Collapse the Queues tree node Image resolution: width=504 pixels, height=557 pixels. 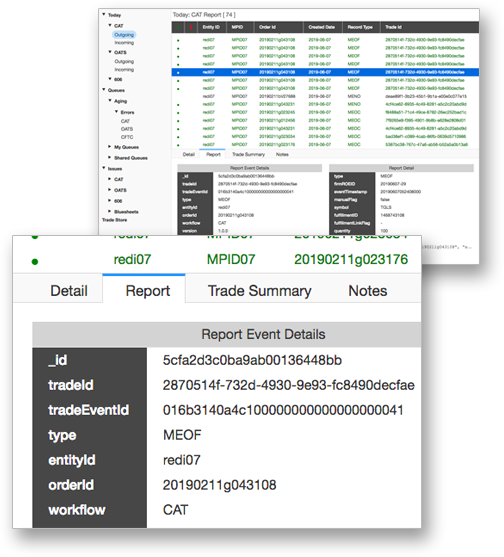tap(104, 90)
